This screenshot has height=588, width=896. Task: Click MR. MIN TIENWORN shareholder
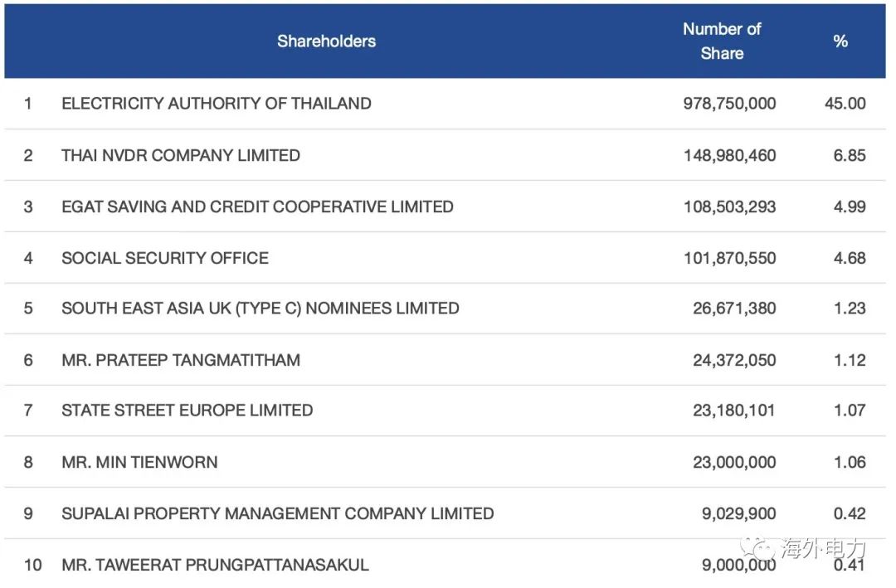pos(139,462)
